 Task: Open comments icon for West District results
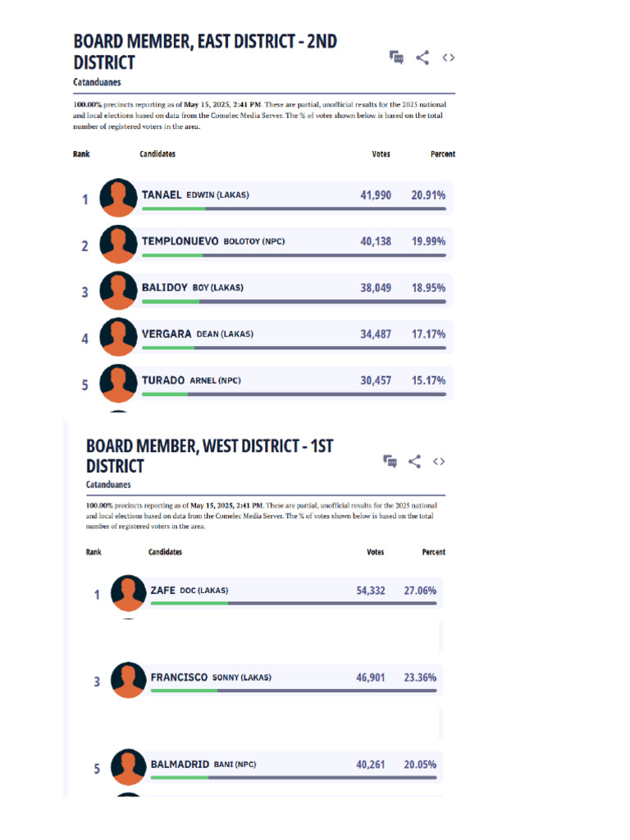pos(390,461)
